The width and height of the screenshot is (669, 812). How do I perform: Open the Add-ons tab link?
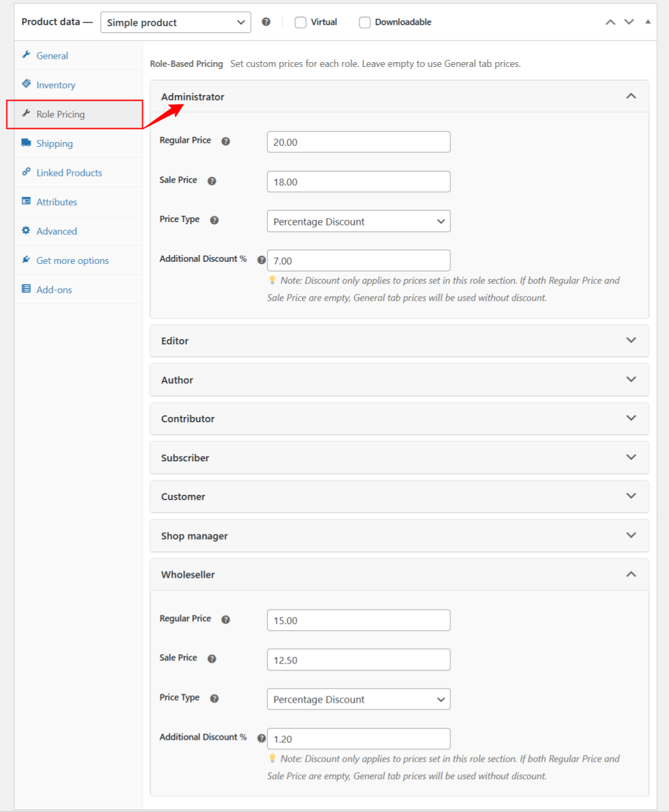[x=54, y=290]
